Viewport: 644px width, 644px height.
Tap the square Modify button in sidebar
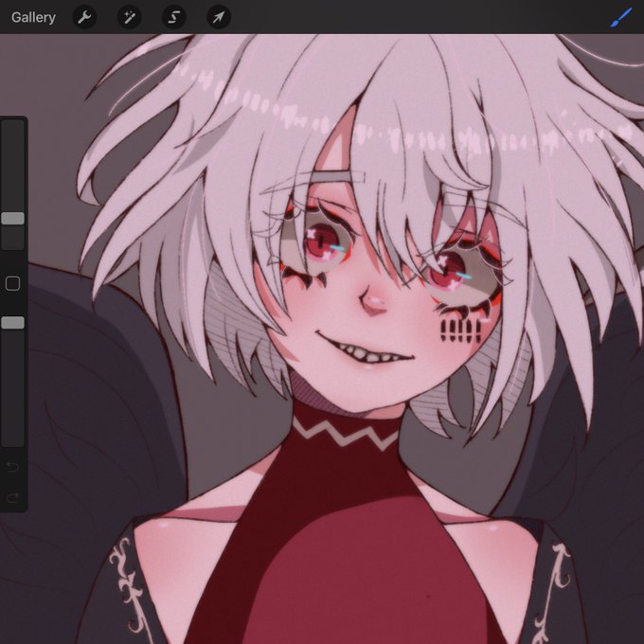tap(12, 283)
